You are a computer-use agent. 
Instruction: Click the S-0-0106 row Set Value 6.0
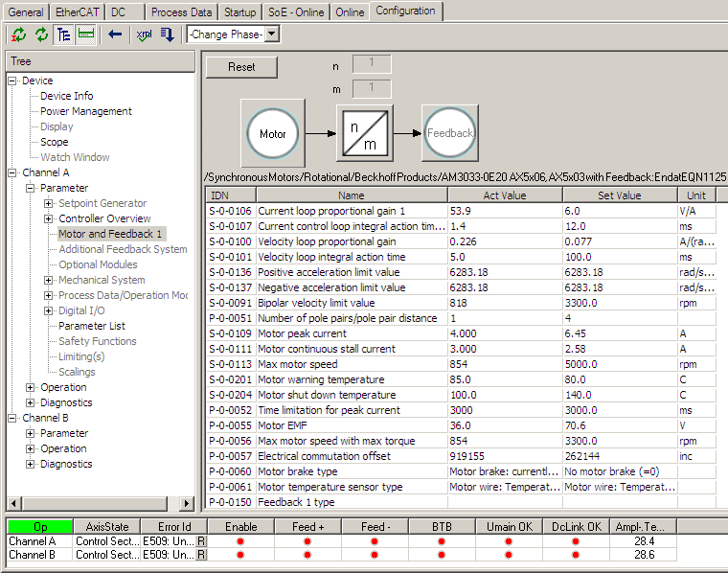coord(620,211)
